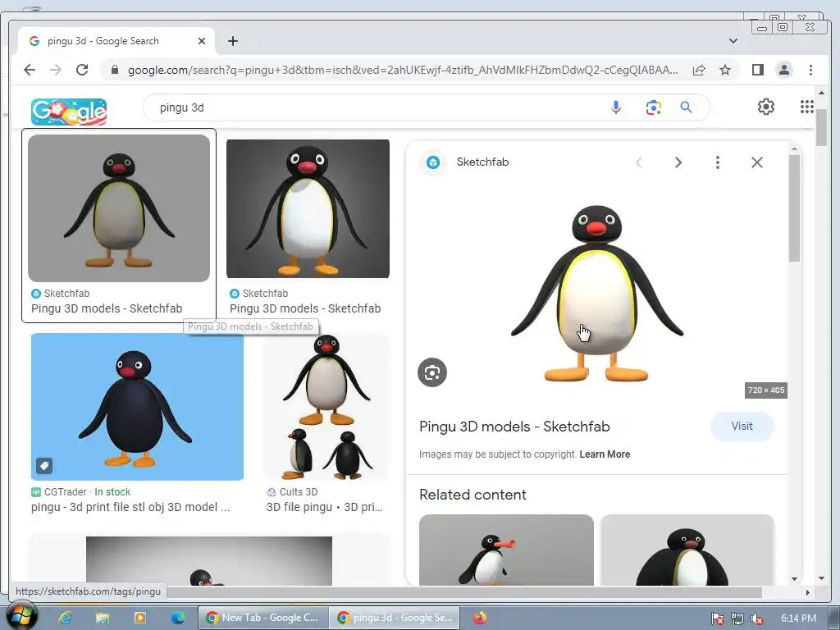Select dark-background Pingu thumbnail

pyautogui.click(x=308, y=208)
